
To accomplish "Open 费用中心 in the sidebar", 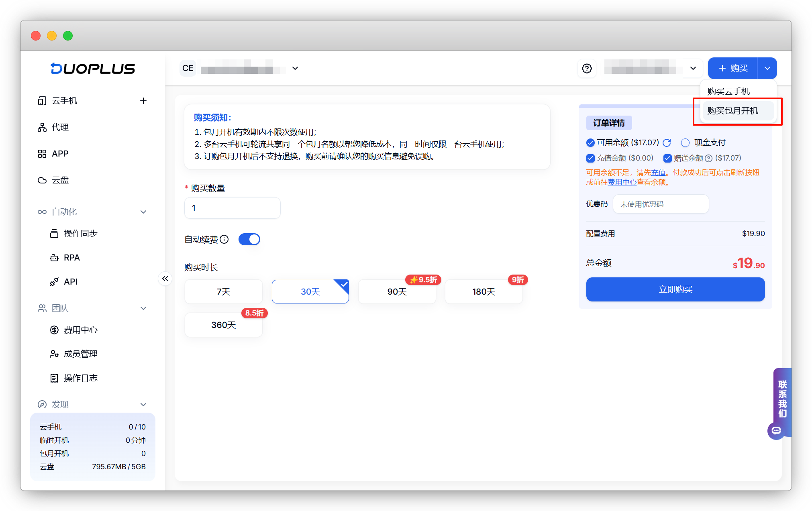I will tap(80, 330).
